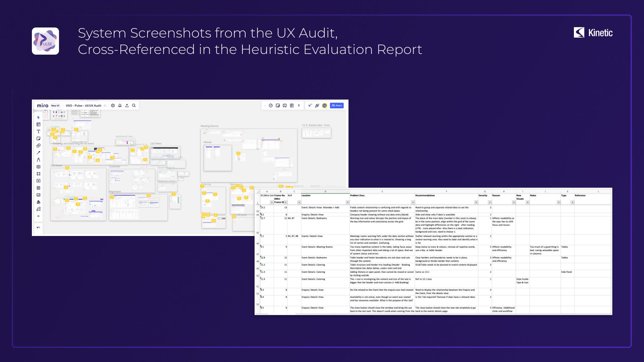Select spreadsheet column E header
Screen dimensions: 644x362
[x=382, y=192]
